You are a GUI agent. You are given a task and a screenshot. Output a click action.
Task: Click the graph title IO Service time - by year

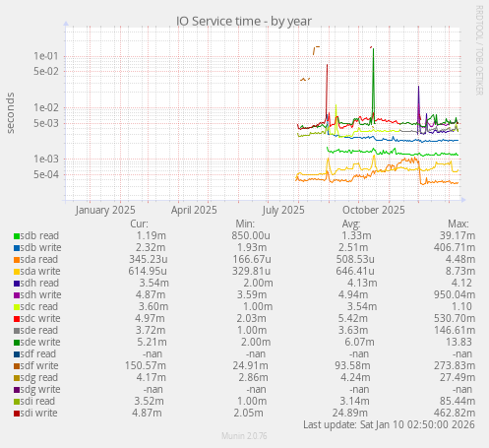click(244, 21)
